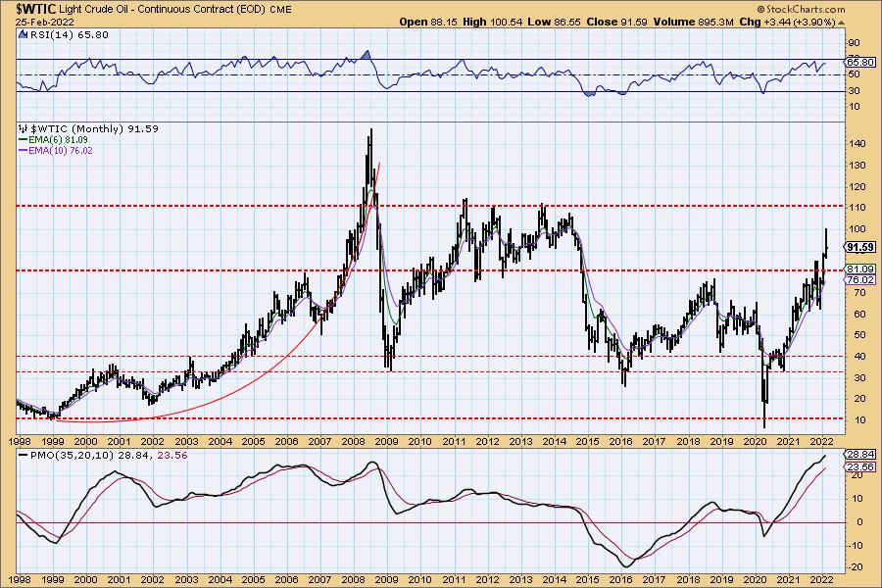This screenshot has width=882, height=588.
Task: Click the PMO(35,20,10) 28.84, 23.56 panel label
Action: click(x=109, y=455)
